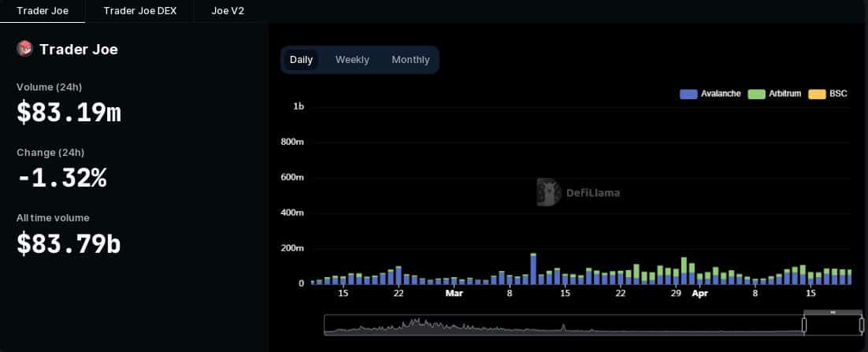Click the Trader Joe logo icon
This screenshot has width=868, height=352.
click(x=25, y=49)
